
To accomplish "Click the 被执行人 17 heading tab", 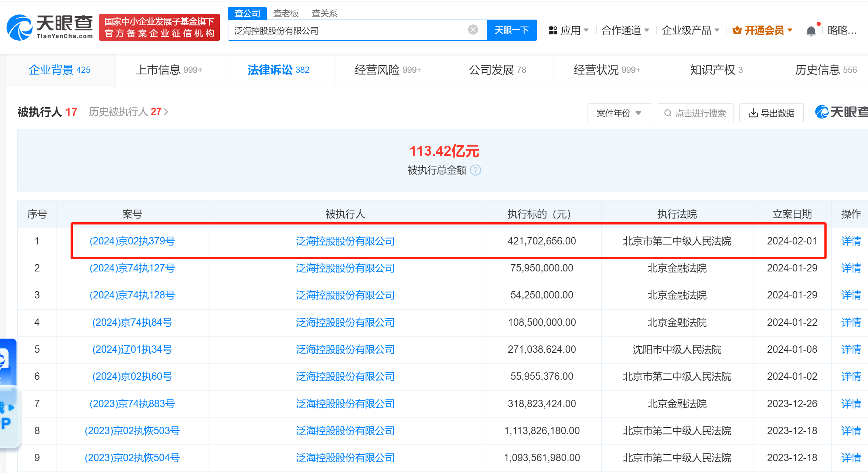I will point(47,112).
